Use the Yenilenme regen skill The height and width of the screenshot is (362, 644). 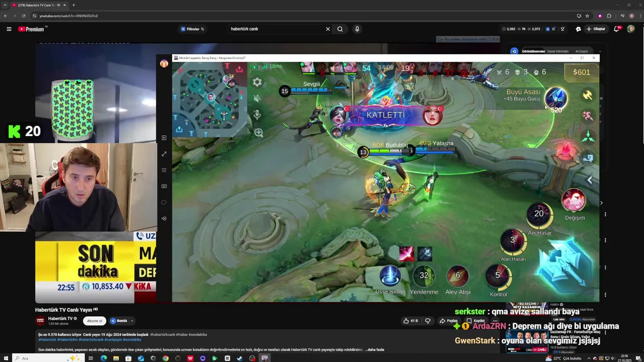point(424,276)
